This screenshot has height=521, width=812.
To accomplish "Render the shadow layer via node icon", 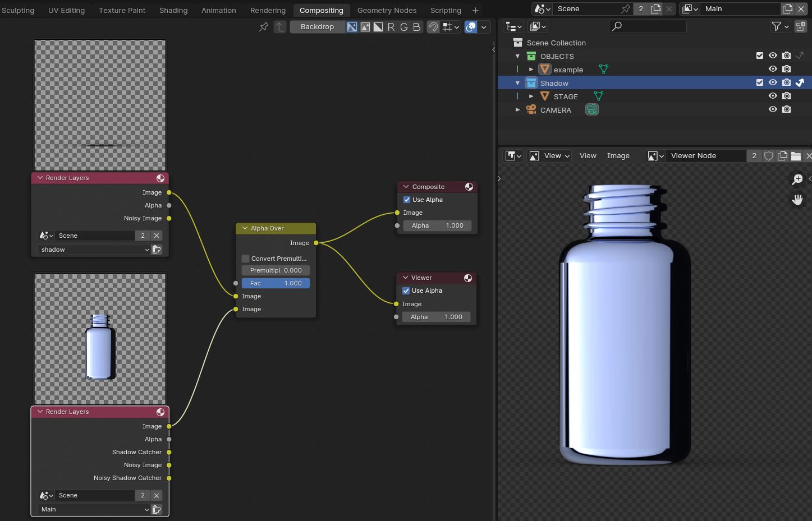I will coord(157,250).
